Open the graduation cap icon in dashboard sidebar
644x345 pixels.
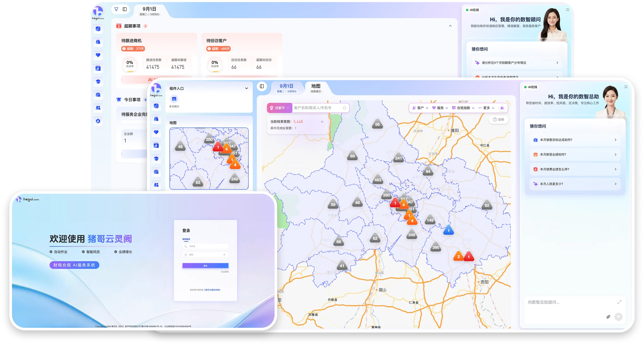click(98, 82)
